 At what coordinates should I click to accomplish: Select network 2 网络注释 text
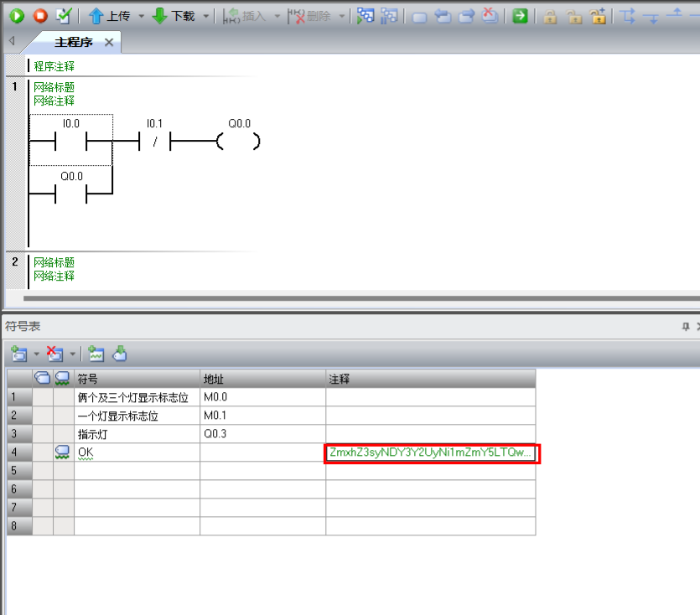[54, 276]
